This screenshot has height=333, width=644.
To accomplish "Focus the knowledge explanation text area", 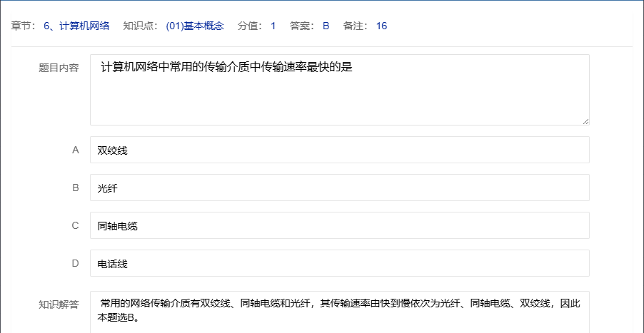I will 339,312.
